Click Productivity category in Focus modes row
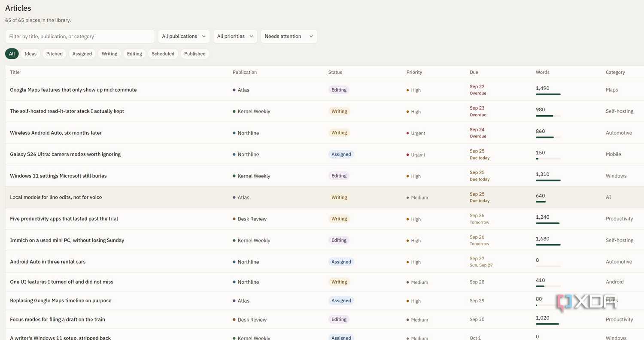The image size is (644, 340). coord(620,319)
